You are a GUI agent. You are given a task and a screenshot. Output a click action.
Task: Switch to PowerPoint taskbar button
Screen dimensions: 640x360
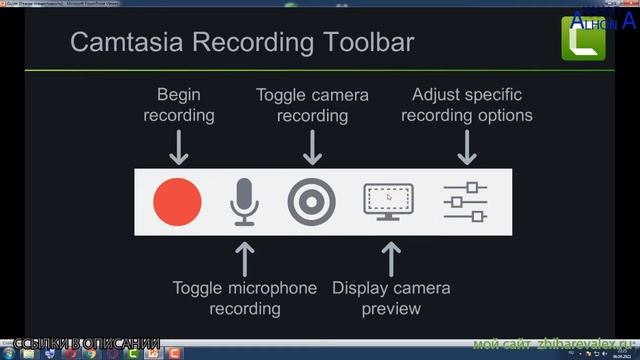[153, 353]
